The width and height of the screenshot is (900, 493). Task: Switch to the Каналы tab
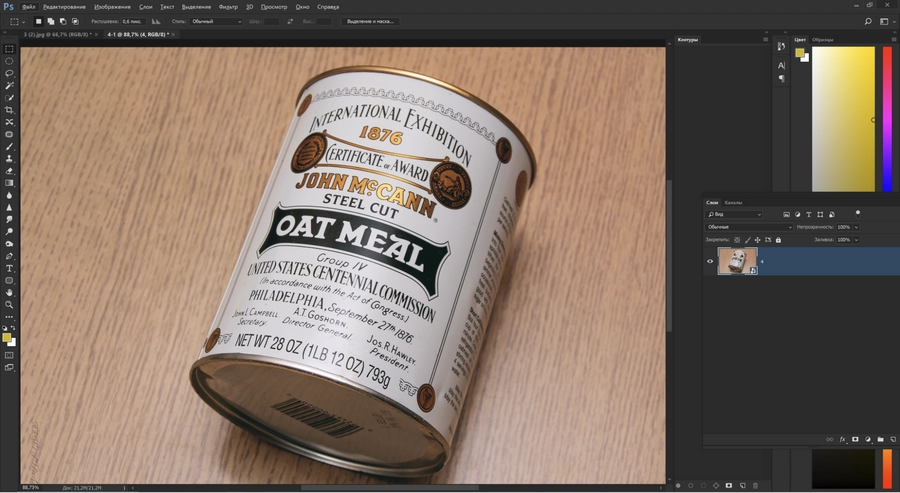(x=733, y=203)
